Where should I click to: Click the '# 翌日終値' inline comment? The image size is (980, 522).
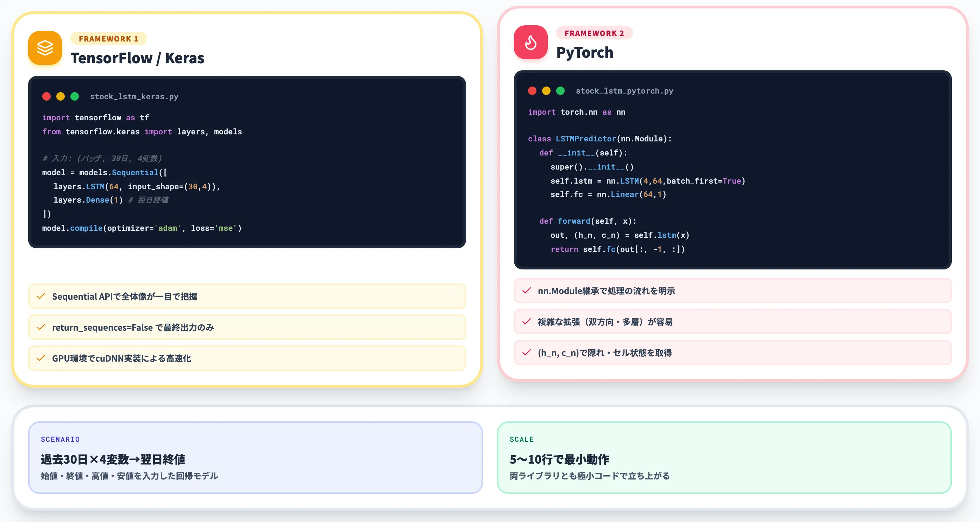(x=148, y=200)
